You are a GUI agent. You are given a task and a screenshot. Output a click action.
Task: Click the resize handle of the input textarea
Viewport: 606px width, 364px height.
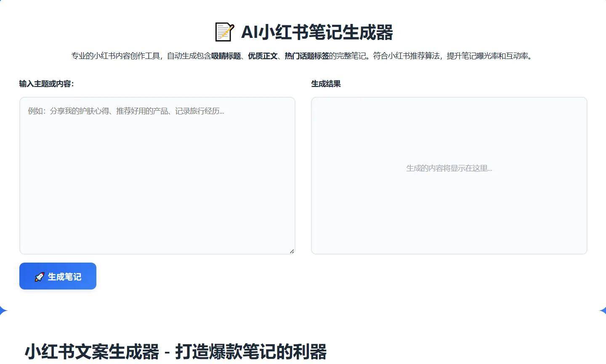(292, 251)
